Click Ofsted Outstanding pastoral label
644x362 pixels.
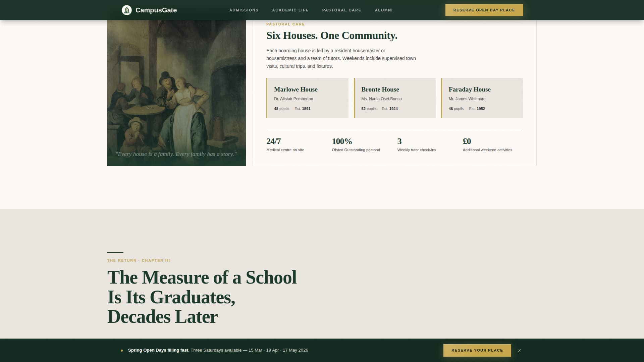(356, 150)
